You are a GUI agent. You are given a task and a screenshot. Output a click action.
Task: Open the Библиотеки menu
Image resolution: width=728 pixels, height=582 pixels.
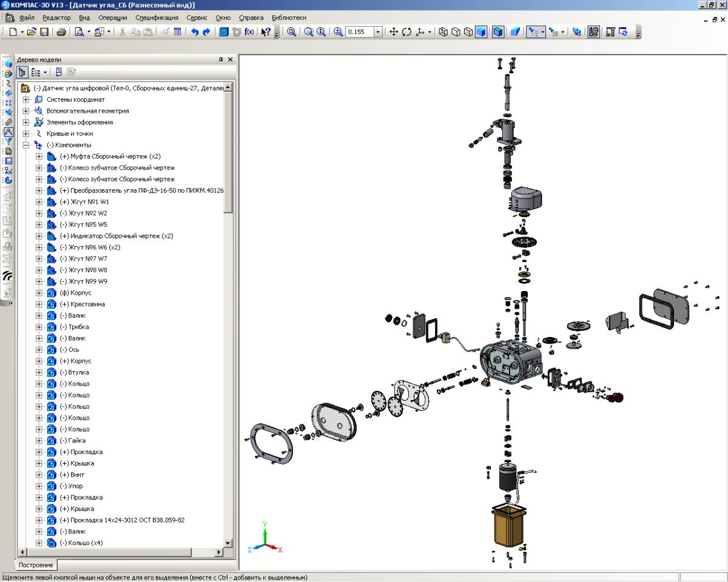[x=289, y=18]
